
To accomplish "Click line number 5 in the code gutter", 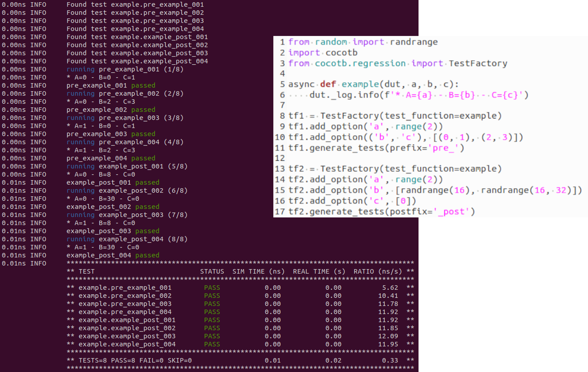I will pos(282,84).
